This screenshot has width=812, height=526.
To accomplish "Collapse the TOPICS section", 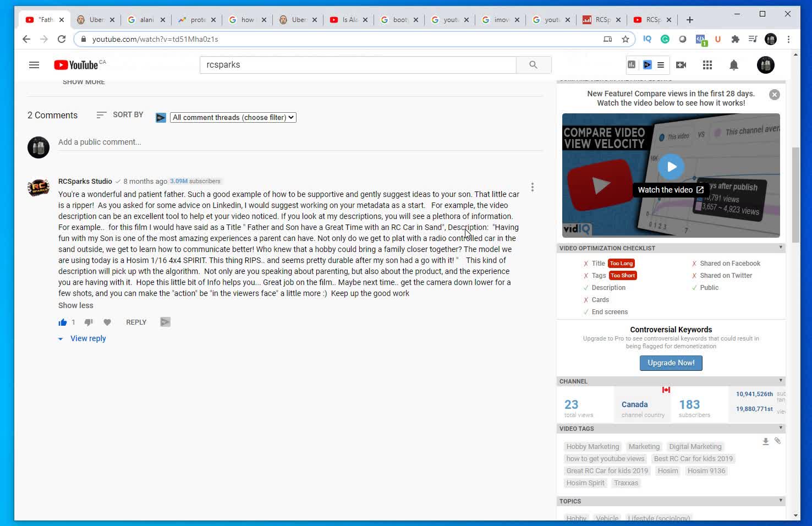I will 781,501.
